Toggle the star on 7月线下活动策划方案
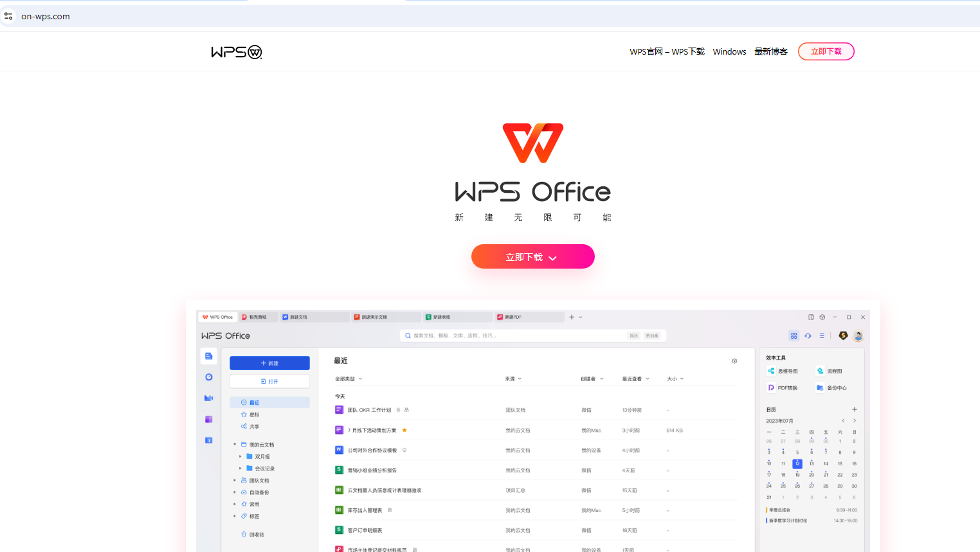Image resolution: width=980 pixels, height=552 pixels. click(404, 430)
